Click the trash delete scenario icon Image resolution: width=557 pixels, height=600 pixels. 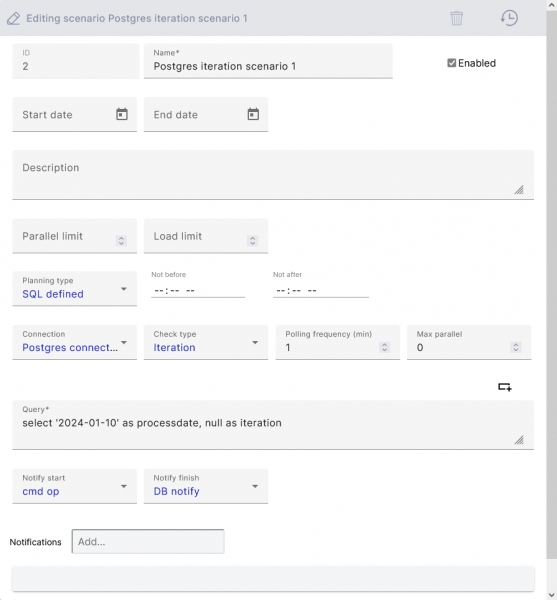pos(456,18)
